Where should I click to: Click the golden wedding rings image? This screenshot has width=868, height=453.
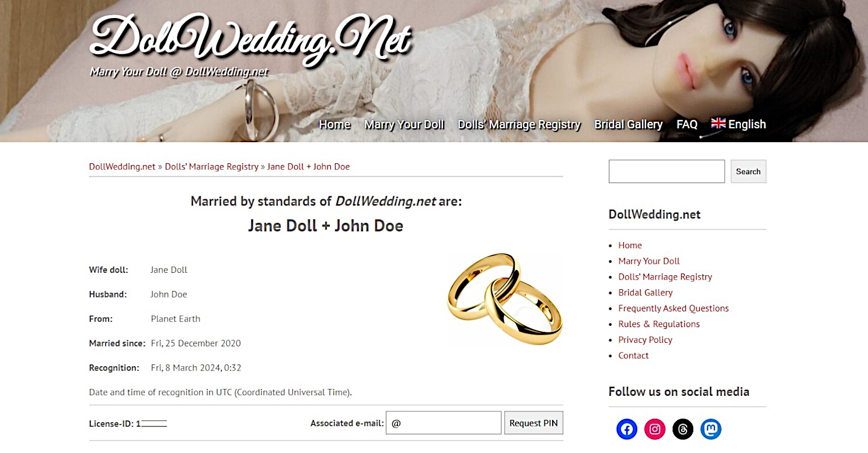pos(505,298)
